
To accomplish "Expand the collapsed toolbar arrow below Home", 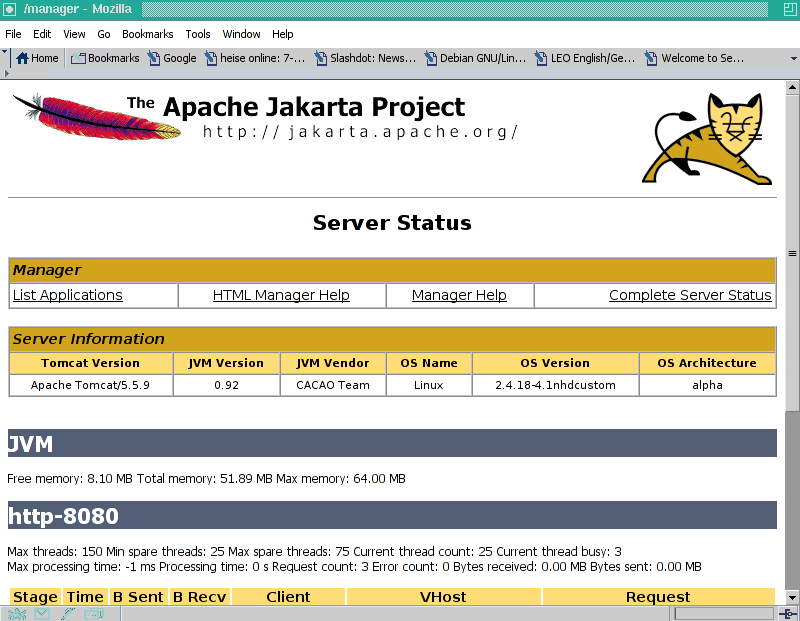I will pos(6,73).
